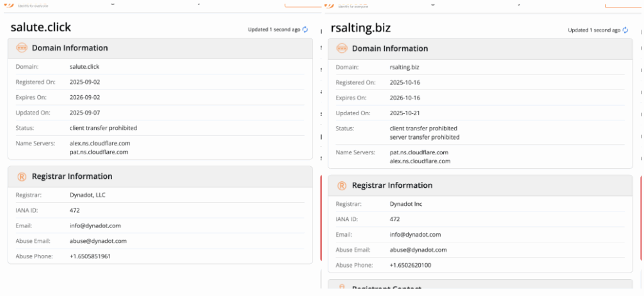This screenshot has height=296, width=644.
Task: Click 'Expires On:' label in salute.click panel
Action: (31, 98)
